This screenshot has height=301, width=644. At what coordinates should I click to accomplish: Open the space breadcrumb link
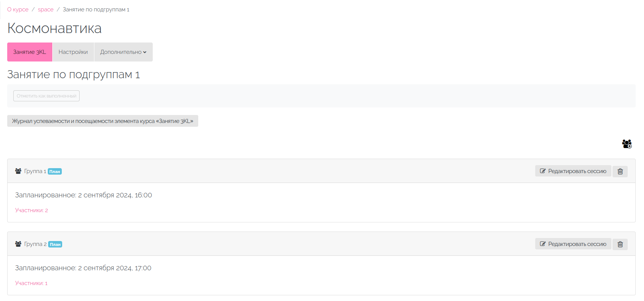pos(45,9)
